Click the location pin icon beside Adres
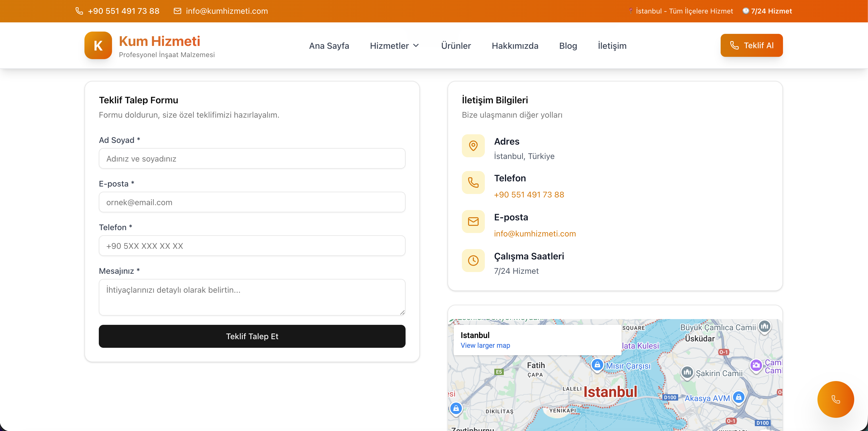Screen dimensions: 868x431 click(x=473, y=146)
